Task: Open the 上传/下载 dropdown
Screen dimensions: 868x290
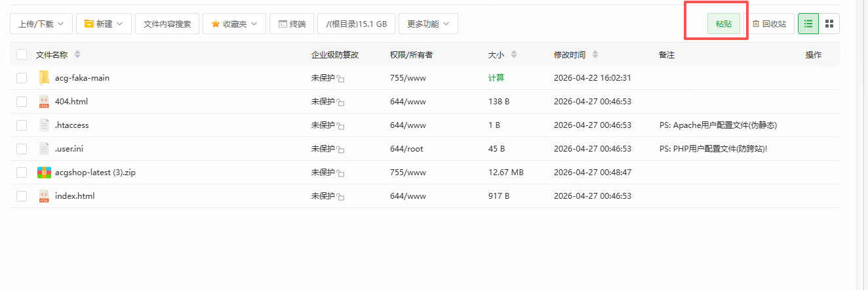Action: pyautogui.click(x=41, y=24)
